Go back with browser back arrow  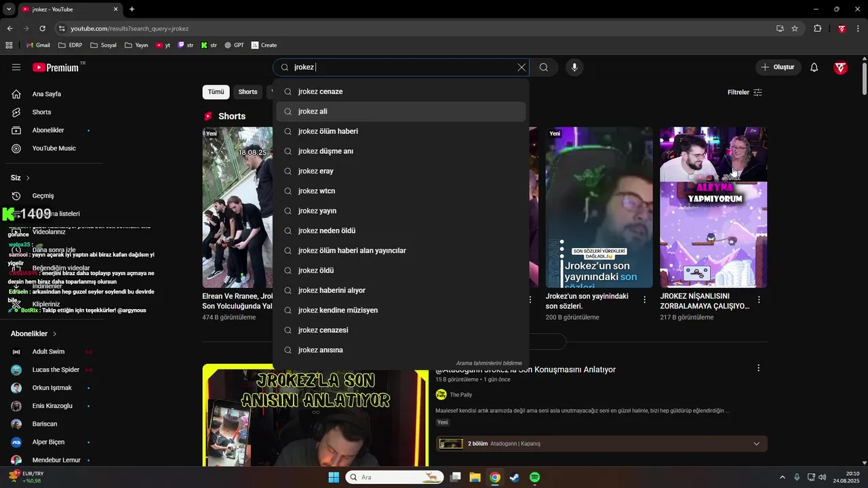9,28
